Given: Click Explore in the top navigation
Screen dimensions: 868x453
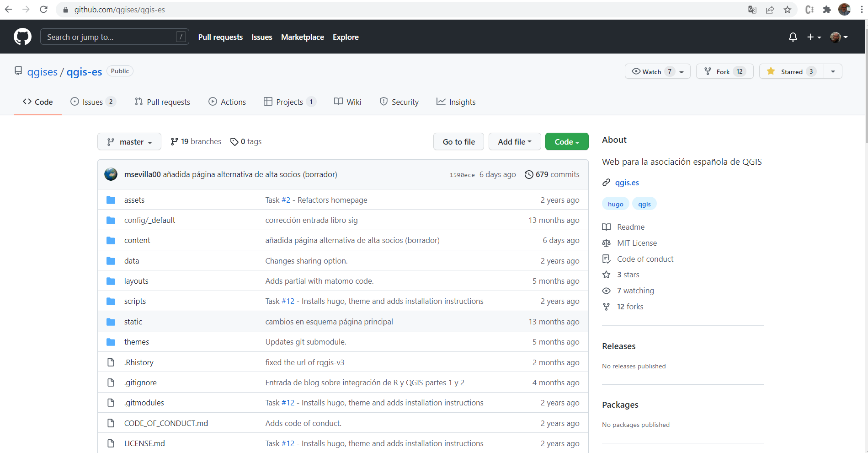Looking at the screenshot, I should tap(346, 37).
